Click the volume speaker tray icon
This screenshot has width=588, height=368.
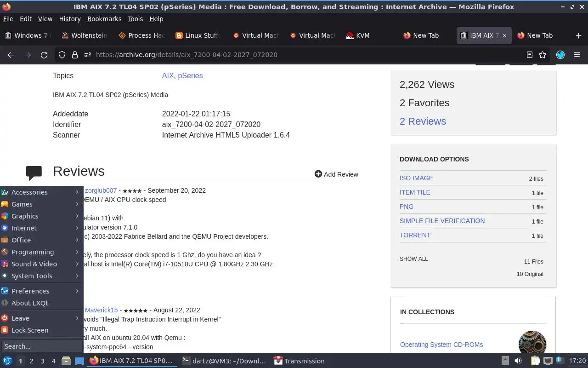pos(518,361)
